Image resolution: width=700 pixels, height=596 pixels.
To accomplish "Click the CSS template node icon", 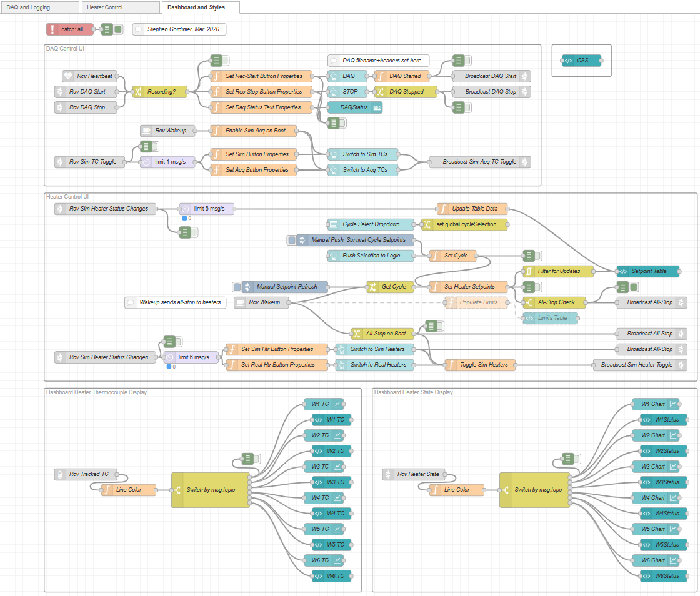I will (568, 61).
